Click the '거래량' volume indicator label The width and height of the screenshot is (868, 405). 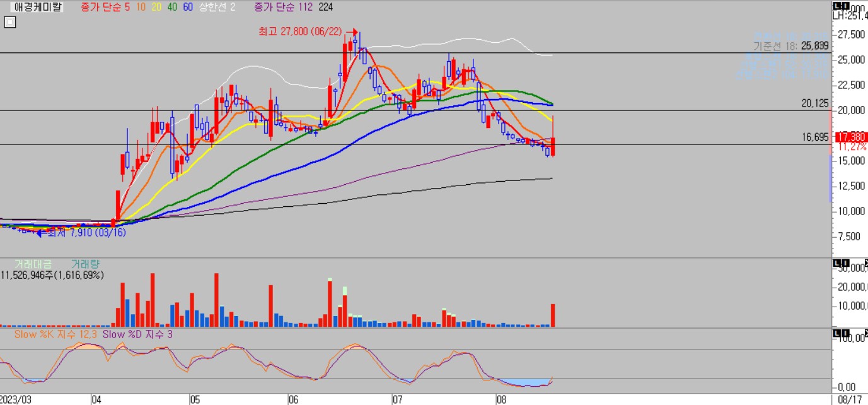point(85,264)
